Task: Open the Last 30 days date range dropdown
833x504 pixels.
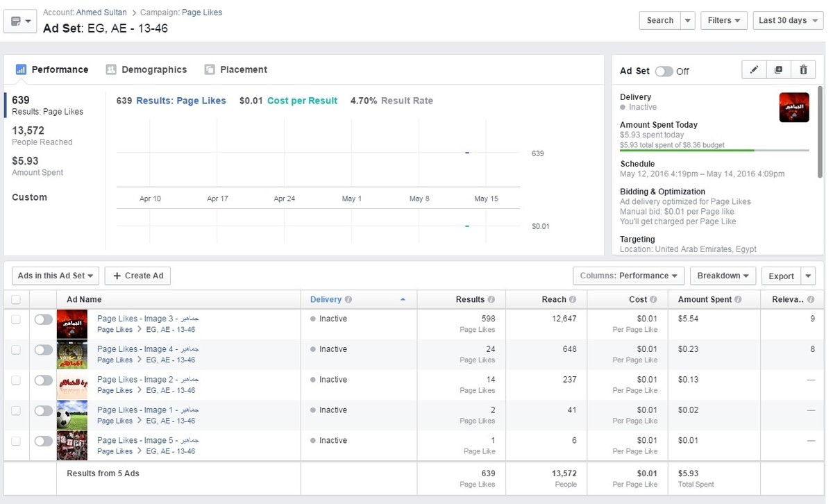Action: pyautogui.click(x=789, y=21)
